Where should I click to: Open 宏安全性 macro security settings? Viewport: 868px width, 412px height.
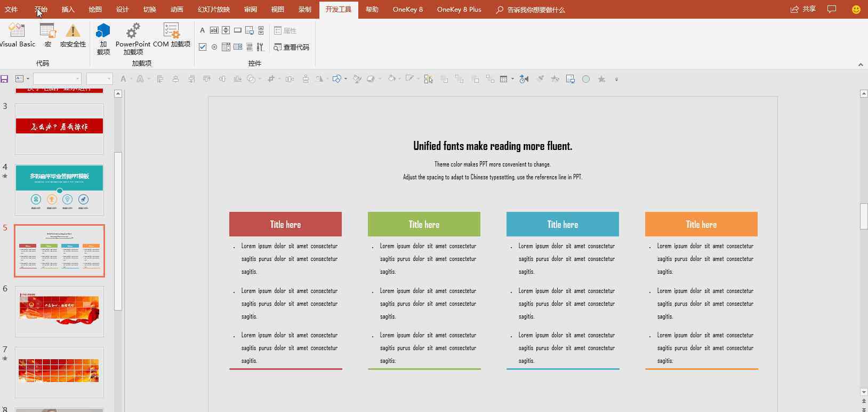tap(73, 35)
